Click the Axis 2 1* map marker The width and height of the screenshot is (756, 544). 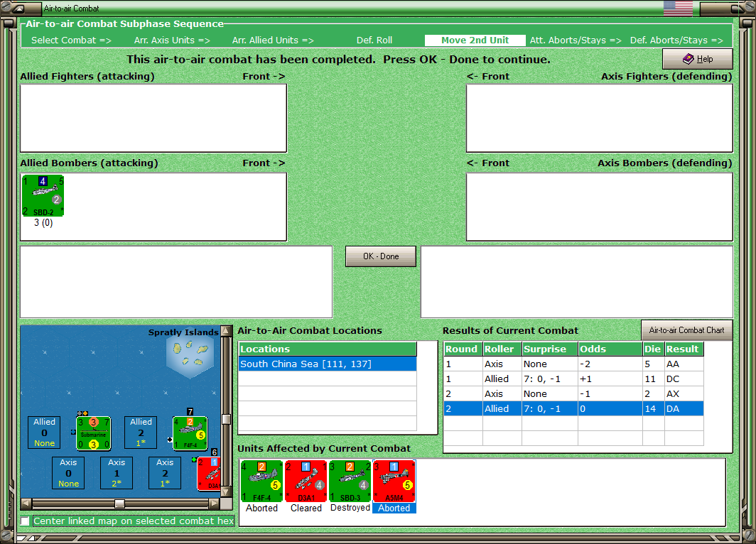click(165, 473)
